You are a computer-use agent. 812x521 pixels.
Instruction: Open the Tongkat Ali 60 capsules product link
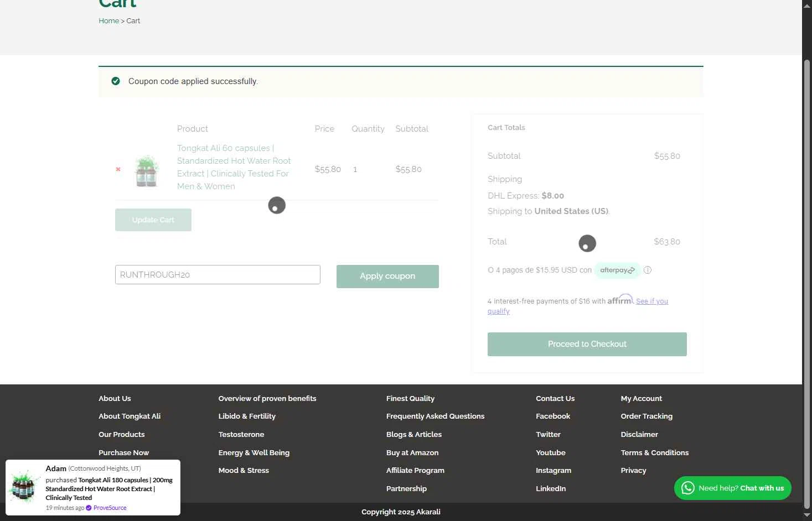(234, 167)
